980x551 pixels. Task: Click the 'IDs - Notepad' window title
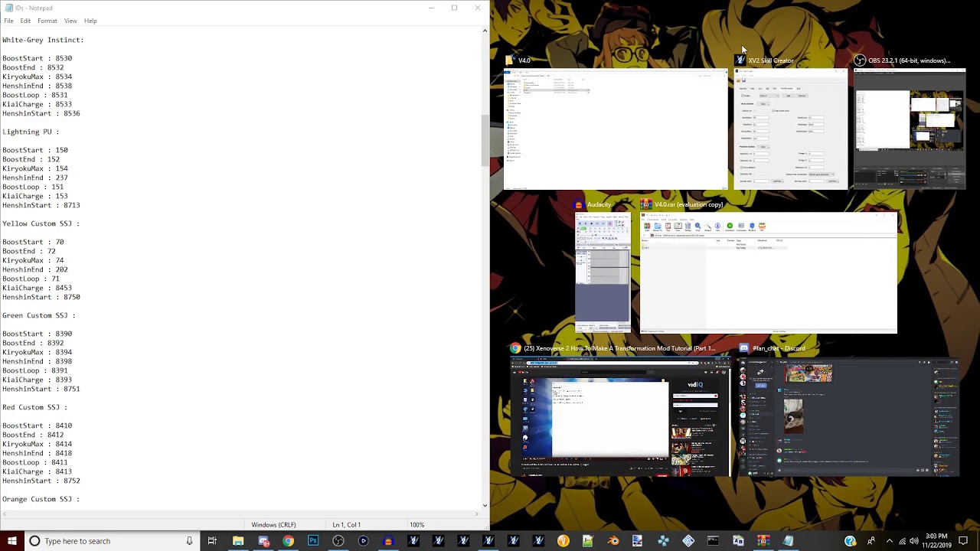point(34,8)
